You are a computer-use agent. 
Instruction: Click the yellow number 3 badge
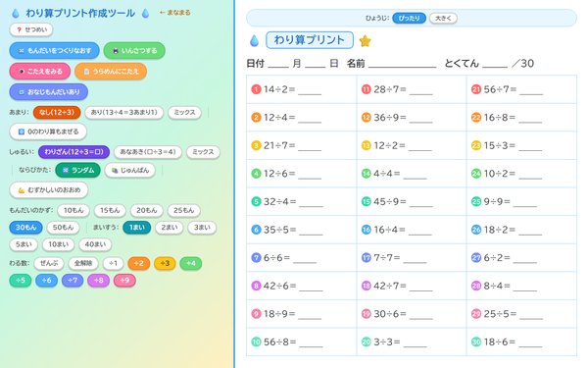pos(256,145)
